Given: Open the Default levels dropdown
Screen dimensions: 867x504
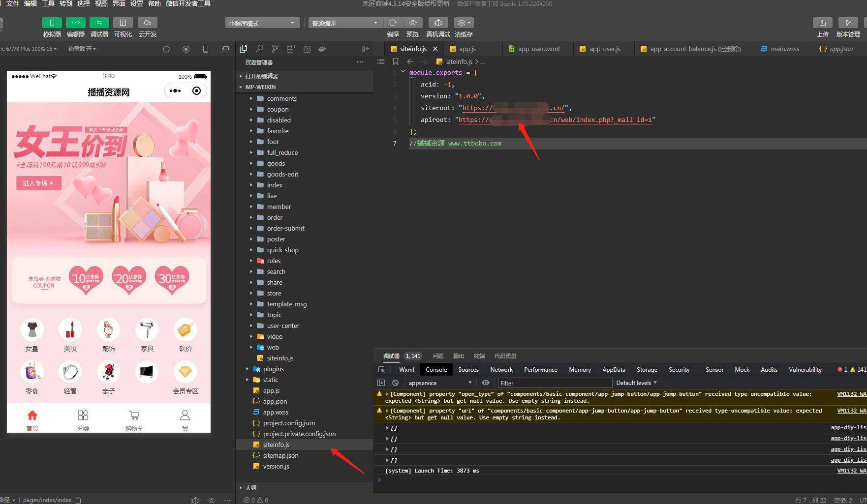Looking at the screenshot, I should [x=636, y=383].
